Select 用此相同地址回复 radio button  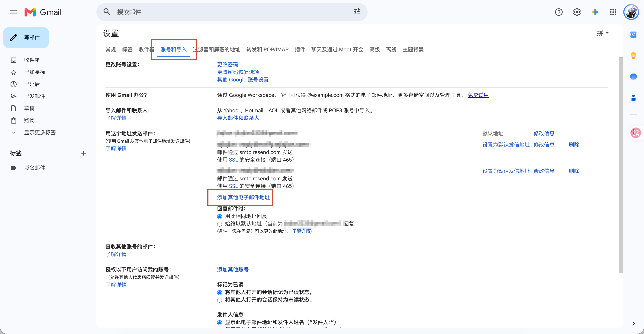point(220,216)
